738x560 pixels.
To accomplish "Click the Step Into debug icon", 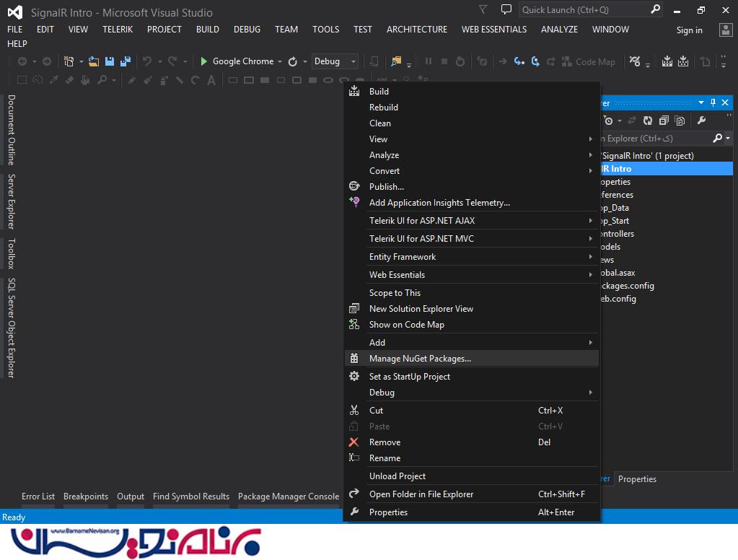I will tap(519, 61).
